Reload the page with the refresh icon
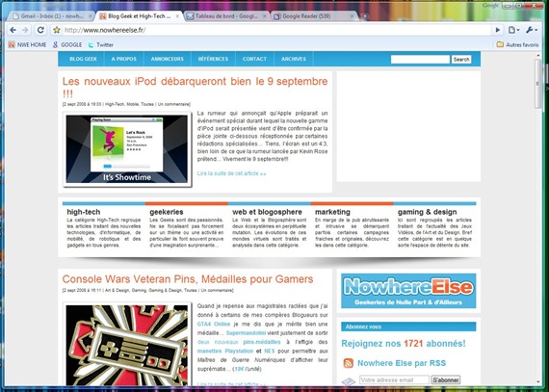The image size is (549, 392). (x=40, y=30)
